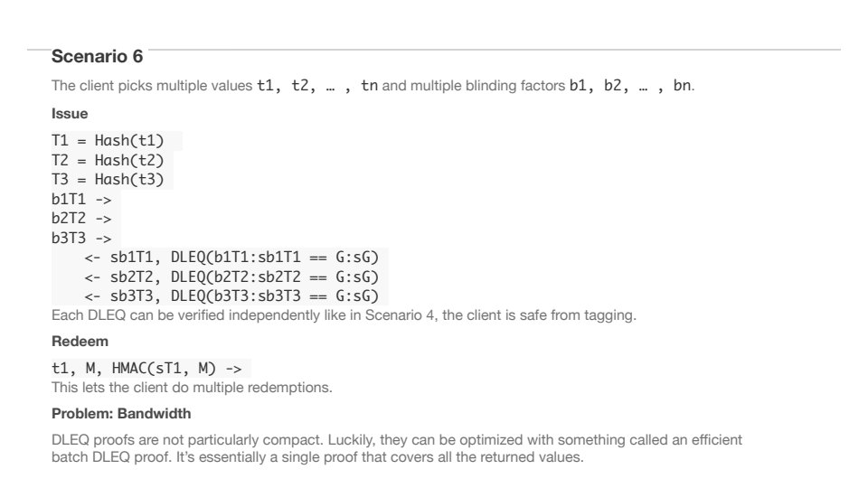Image resolution: width=868 pixels, height=488 pixels.
Task: Click the code line "T2 = Hash(t2)"
Action: (108, 160)
